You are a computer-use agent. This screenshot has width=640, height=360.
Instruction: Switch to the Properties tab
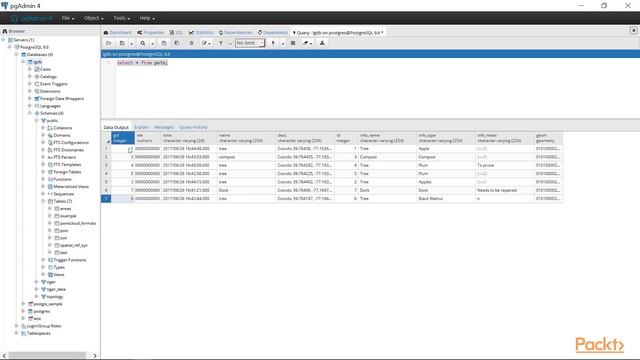[x=151, y=32]
